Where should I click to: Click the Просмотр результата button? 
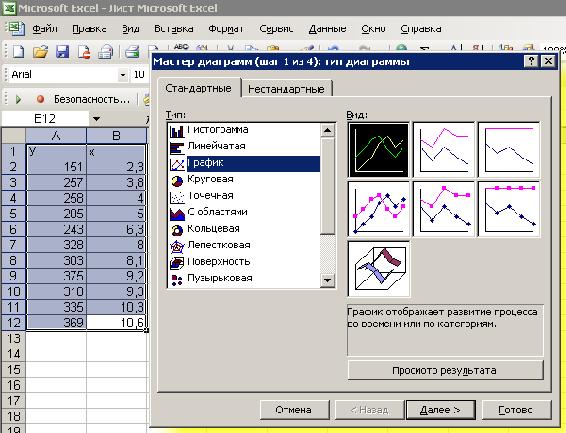tap(445, 370)
